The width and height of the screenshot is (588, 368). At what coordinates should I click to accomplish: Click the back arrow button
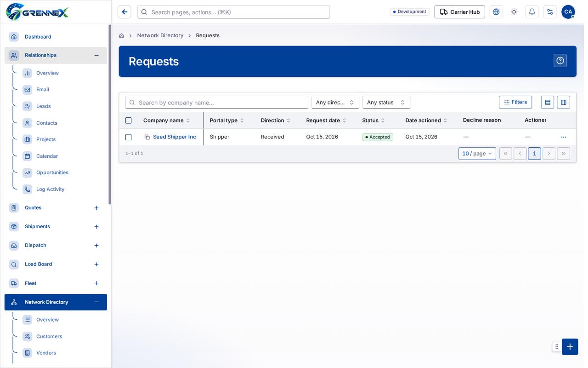coord(124,12)
